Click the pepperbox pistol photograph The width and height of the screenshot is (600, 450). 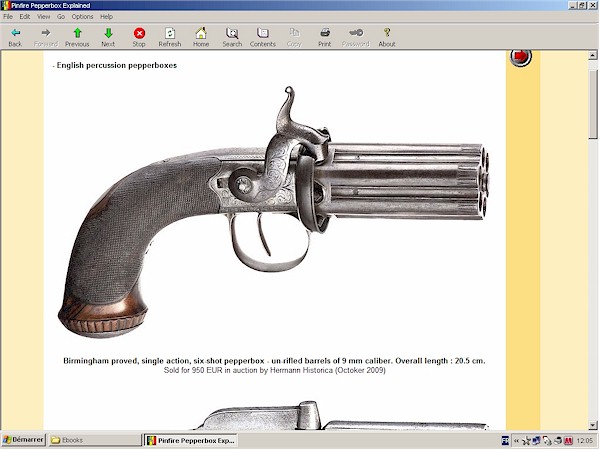click(x=274, y=212)
